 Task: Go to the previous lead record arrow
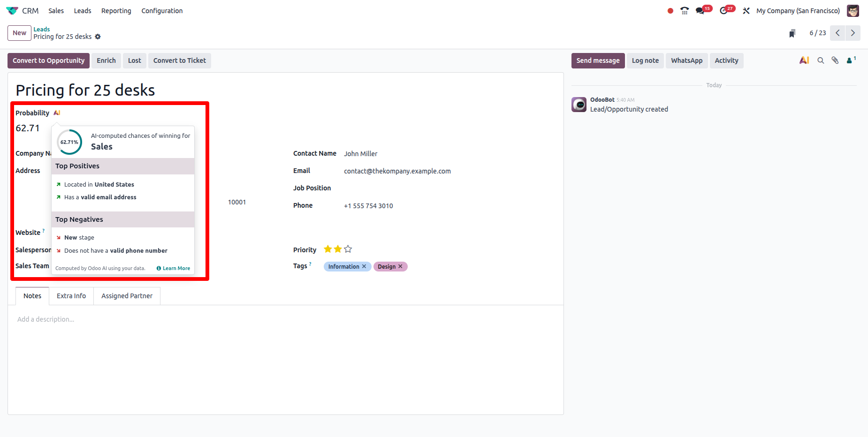click(838, 33)
